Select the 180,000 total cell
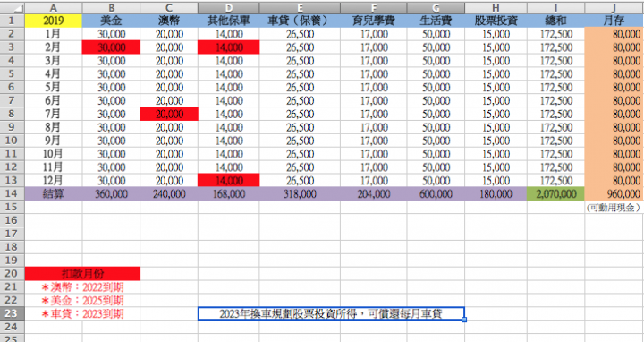This screenshot has height=342, width=644. pyautogui.click(x=496, y=194)
